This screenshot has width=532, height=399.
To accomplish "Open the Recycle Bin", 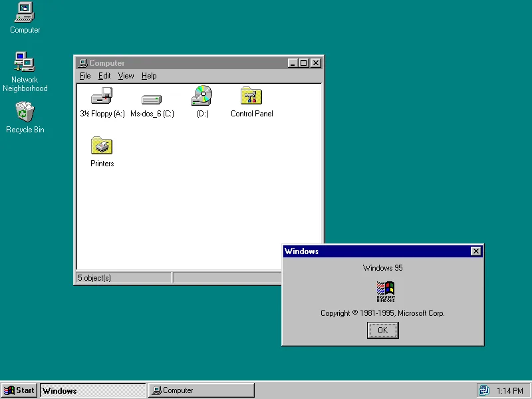I will point(25,113).
